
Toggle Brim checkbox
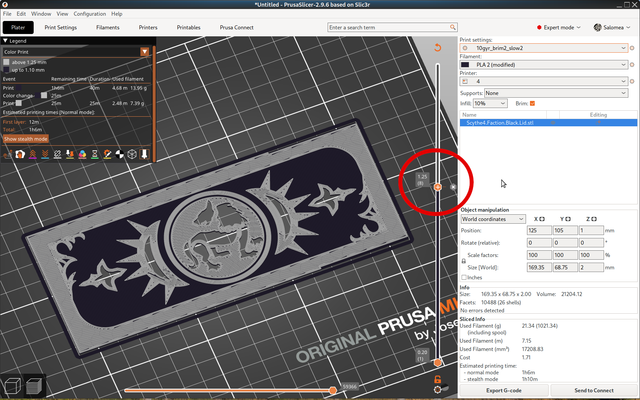pos(532,104)
